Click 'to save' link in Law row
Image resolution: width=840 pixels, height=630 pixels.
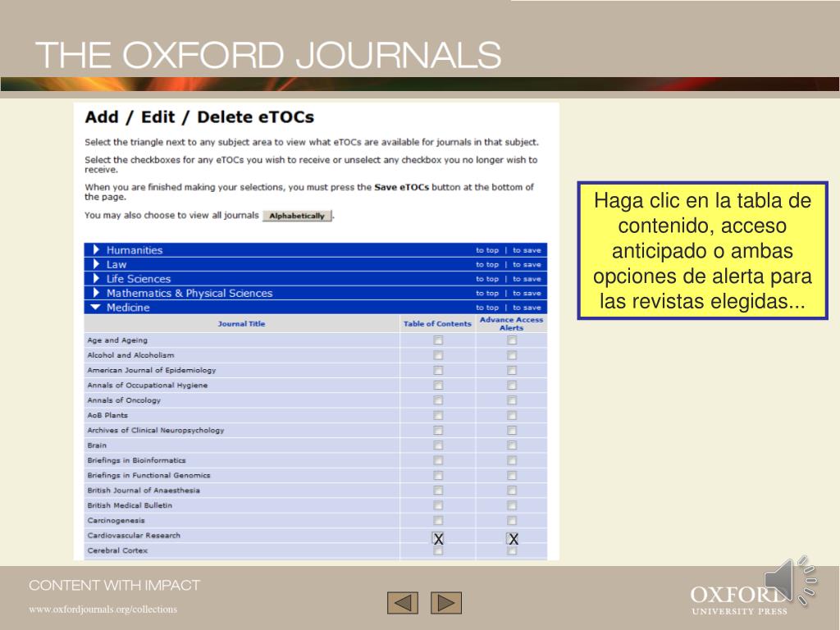527,265
